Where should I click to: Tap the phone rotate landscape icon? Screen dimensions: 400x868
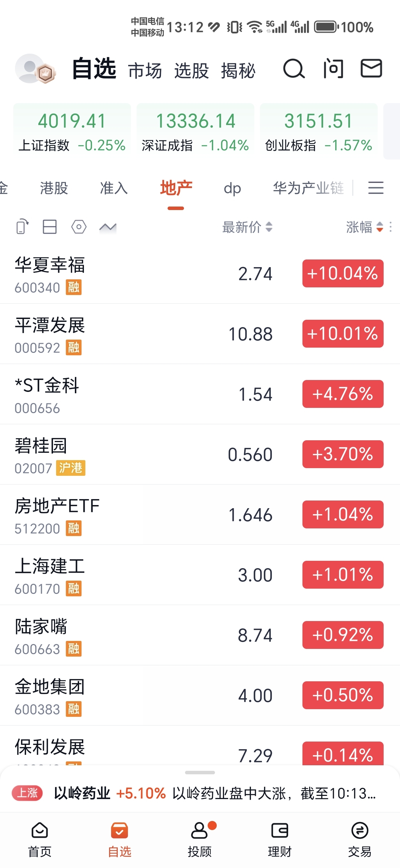coord(22,227)
